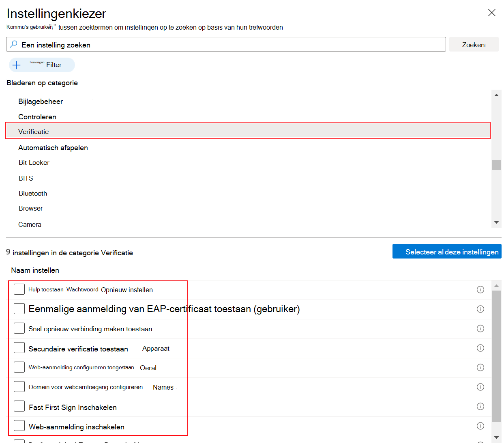
Task: Open info icon for Eenmalige aanmelding EAP-certificaat
Action: 480,309
